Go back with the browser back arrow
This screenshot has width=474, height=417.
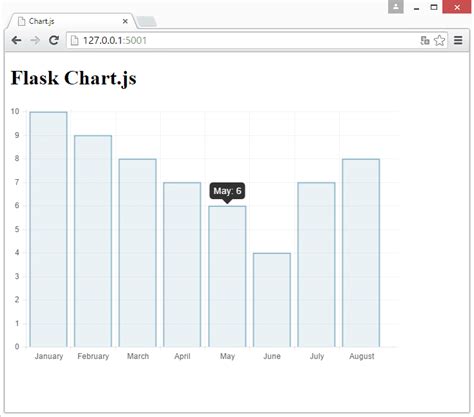tap(16, 41)
